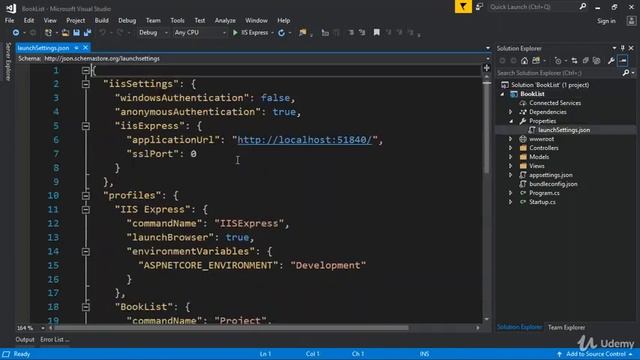
Task: Click Switch Views icon in Solution Explorer
Action: click(536, 61)
